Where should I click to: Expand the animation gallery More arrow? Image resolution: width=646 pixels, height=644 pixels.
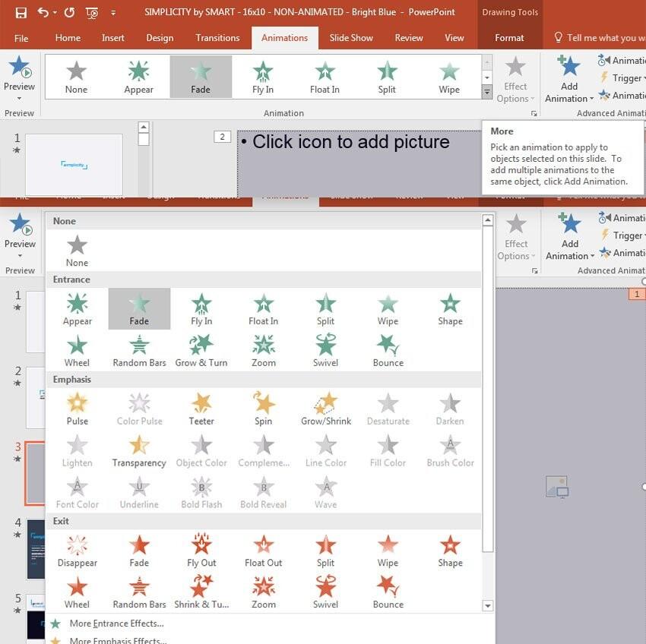tap(486, 92)
